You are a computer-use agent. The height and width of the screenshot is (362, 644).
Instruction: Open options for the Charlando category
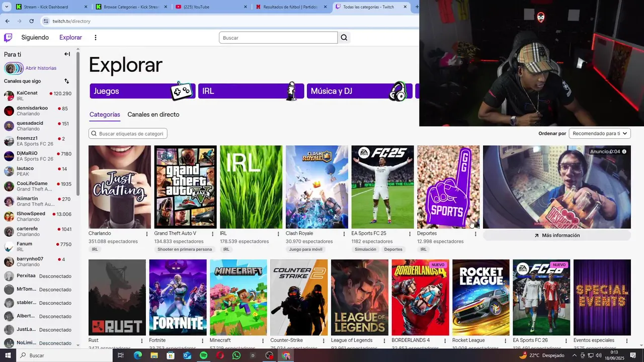tap(147, 234)
